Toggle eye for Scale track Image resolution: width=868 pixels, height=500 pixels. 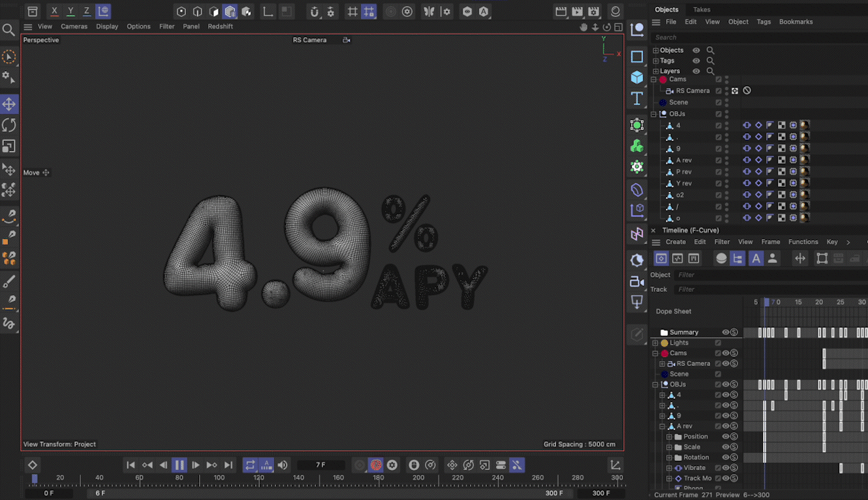(x=726, y=447)
